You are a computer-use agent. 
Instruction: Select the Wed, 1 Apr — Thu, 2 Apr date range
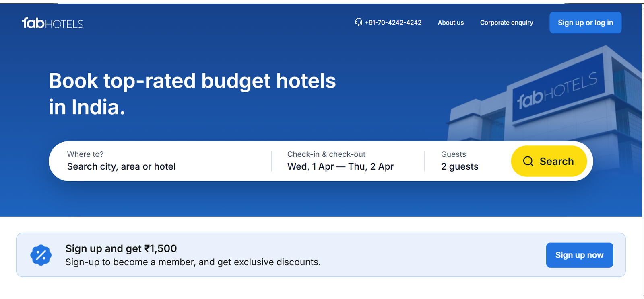coord(340,166)
